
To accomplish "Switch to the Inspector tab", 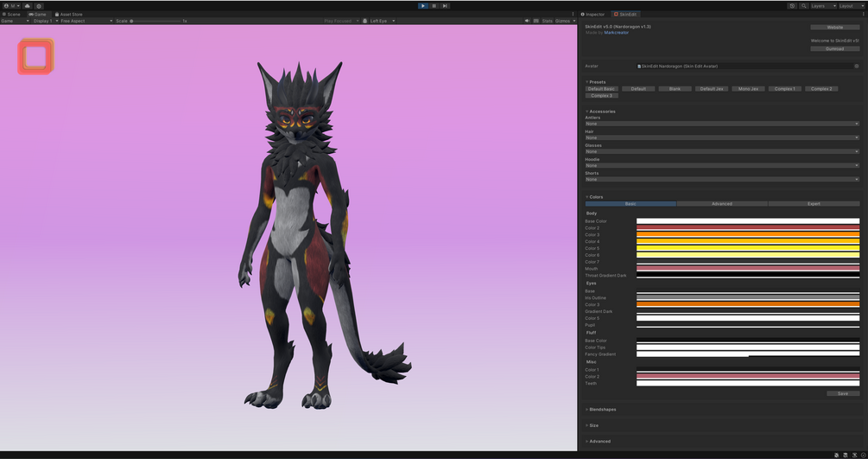I will tap(592, 15).
